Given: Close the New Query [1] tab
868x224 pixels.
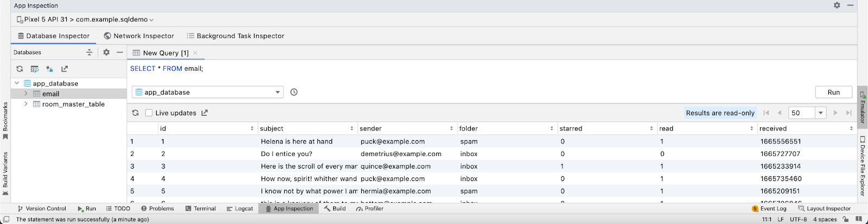Looking at the screenshot, I should (195, 53).
